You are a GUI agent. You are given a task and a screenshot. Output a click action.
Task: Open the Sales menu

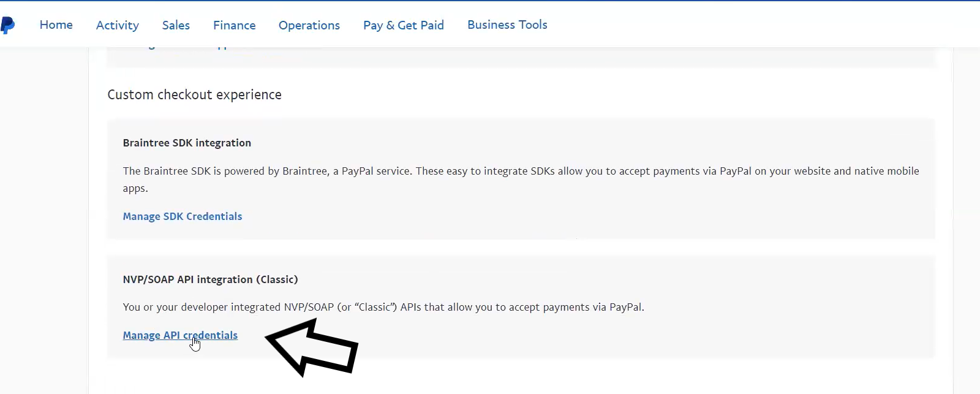[176, 25]
